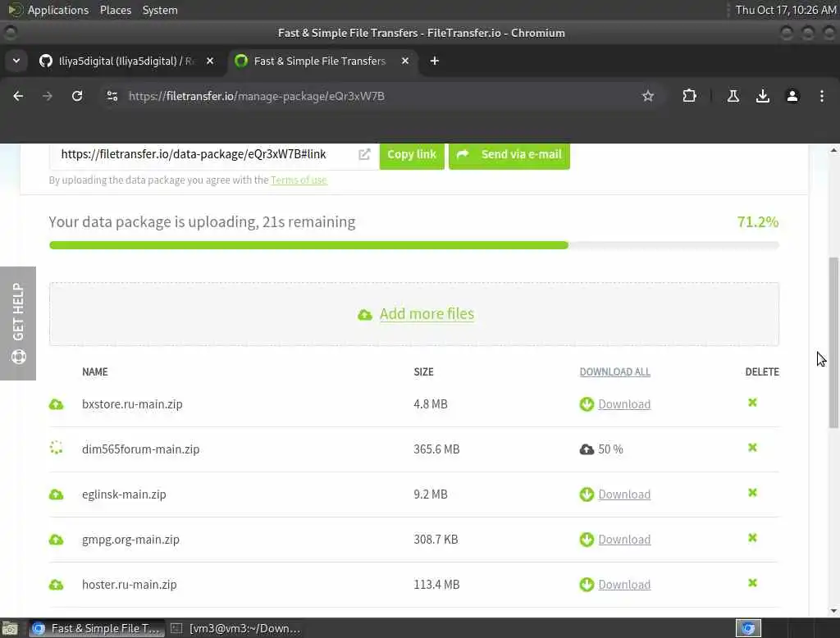Click Send via e-mail button
Image resolution: width=840 pixels, height=638 pixels.
509,154
